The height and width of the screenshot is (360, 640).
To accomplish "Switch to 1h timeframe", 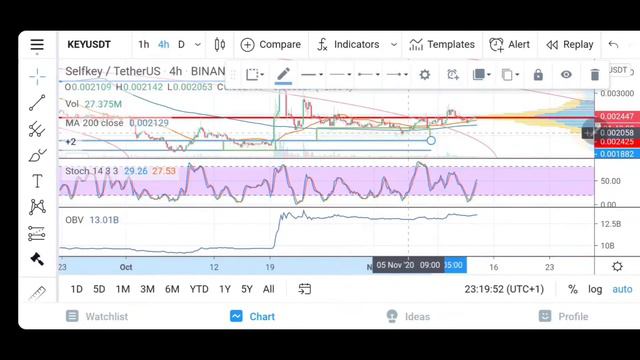I will point(144,44).
